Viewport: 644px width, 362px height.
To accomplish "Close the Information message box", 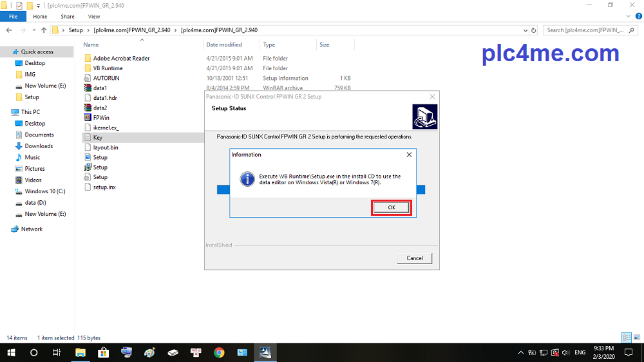I will (x=409, y=155).
